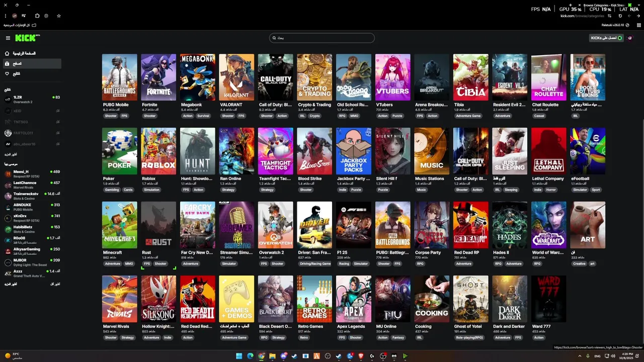
Task: Click the browser bookmark star icon
Action: coord(59,16)
